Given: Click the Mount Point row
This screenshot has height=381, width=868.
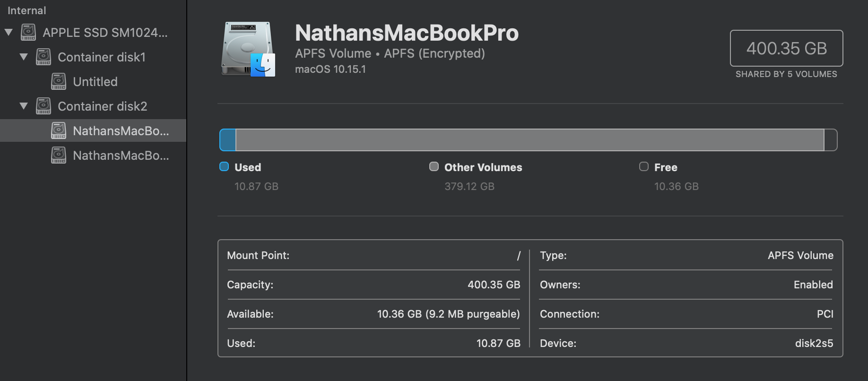Looking at the screenshot, I should coord(373,256).
